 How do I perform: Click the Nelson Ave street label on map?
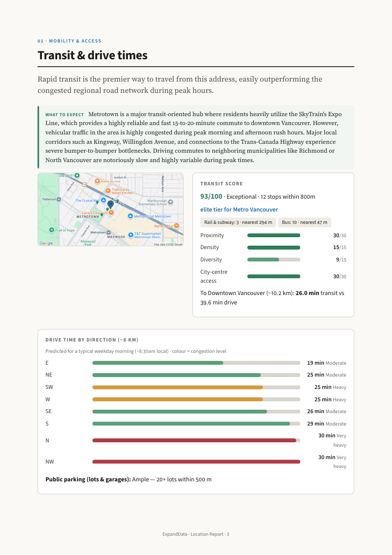(x=162, y=184)
